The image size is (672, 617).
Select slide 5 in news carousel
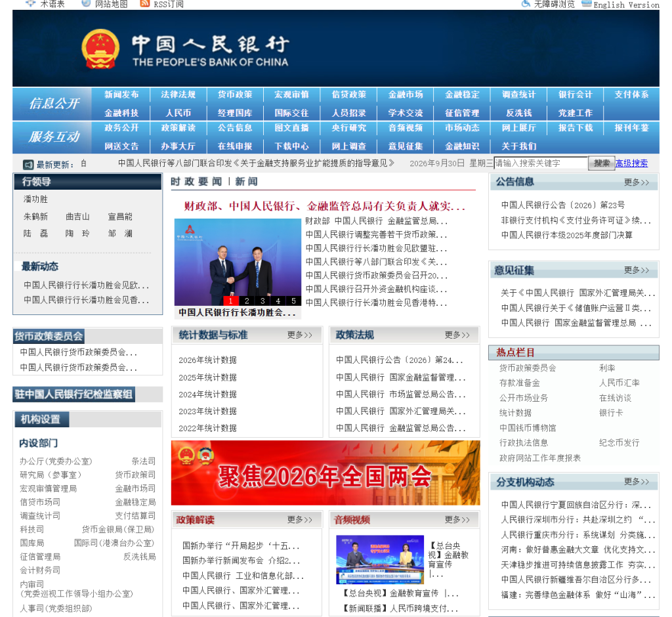point(293,301)
